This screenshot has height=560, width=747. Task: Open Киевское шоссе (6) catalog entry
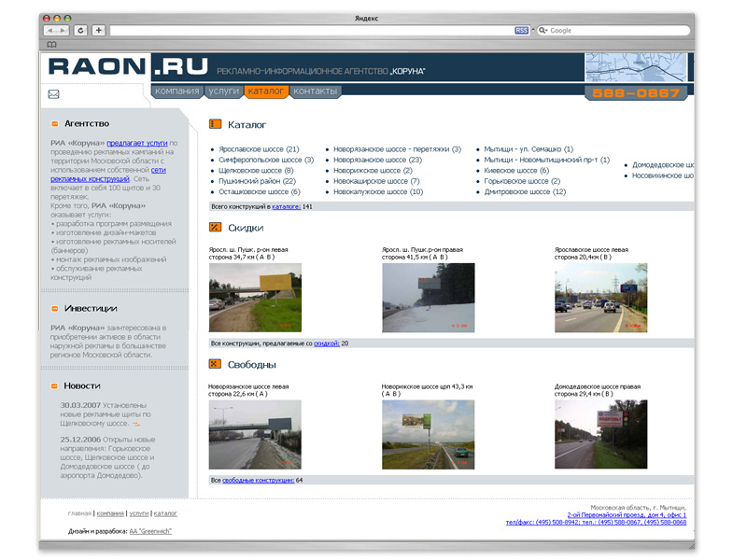tap(516, 171)
